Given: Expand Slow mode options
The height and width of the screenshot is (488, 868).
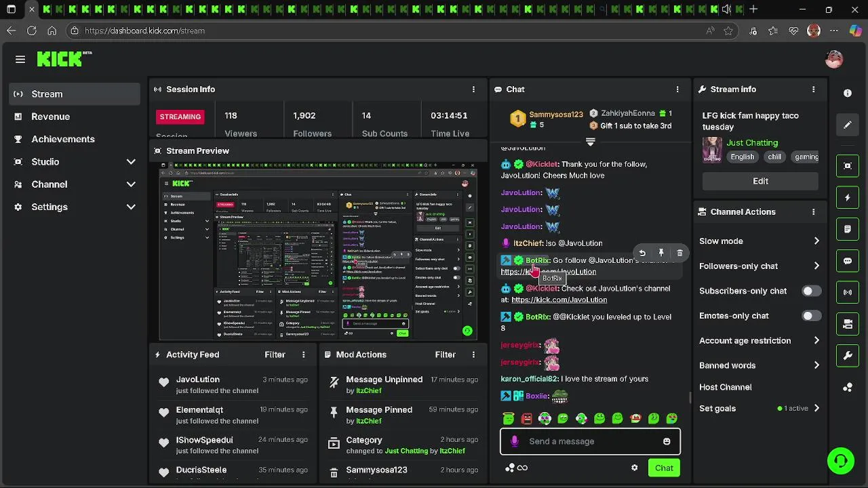Looking at the screenshot, I should (759, 241).
